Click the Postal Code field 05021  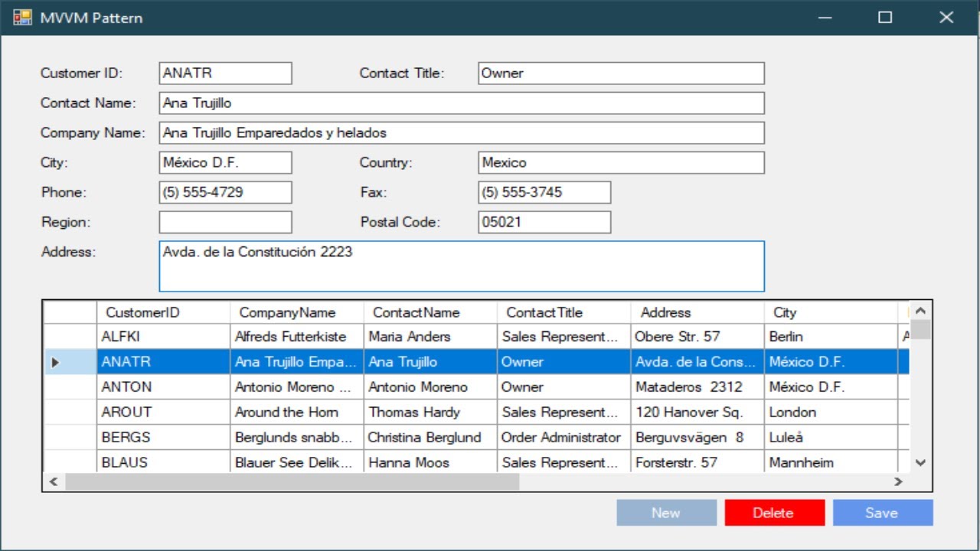pos(544,223)
